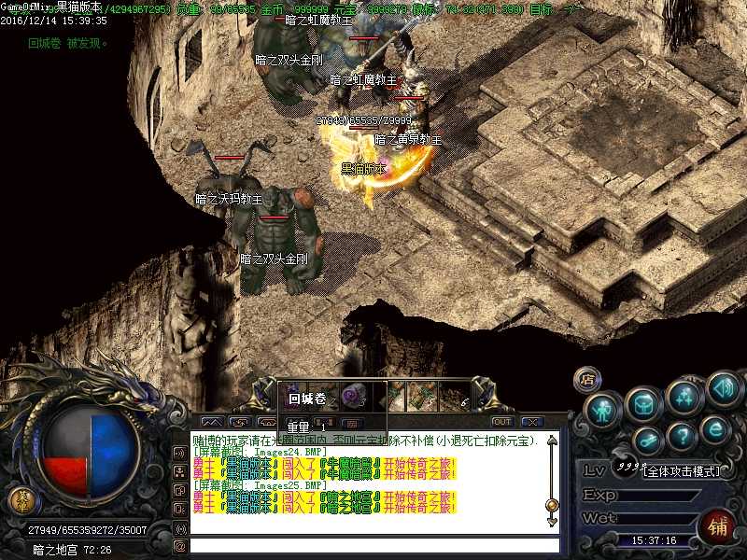The image size is (747, 560).
Task: Open the 店 shop round button
Action: (x=587, y=380)
